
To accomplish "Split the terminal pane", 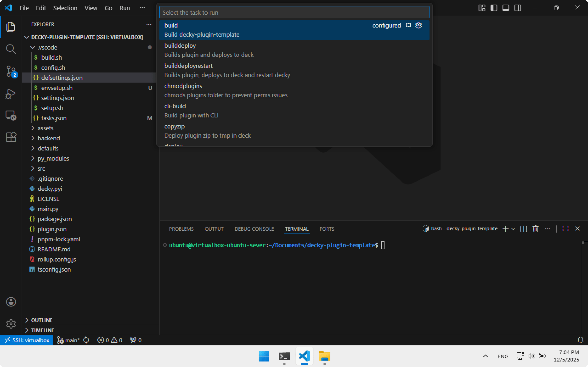I will point(524,229).
